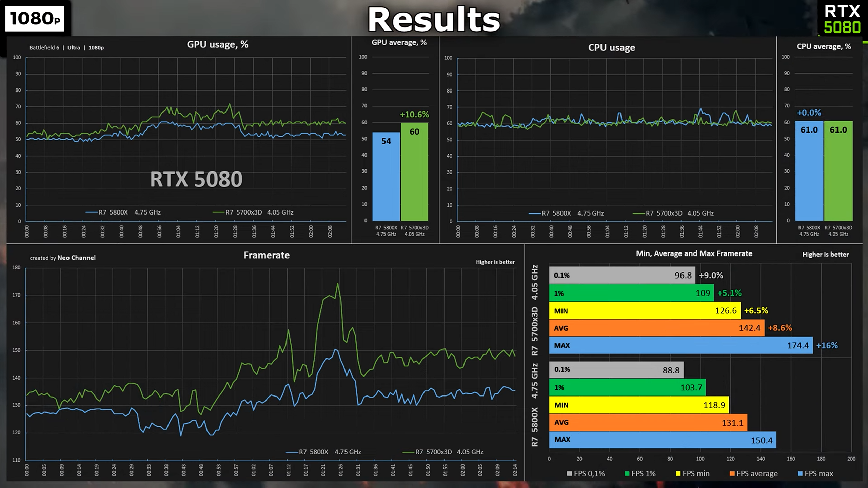Click the green 1% bar showing 103.7
This screenshot has height=488, width=868.
627,387
